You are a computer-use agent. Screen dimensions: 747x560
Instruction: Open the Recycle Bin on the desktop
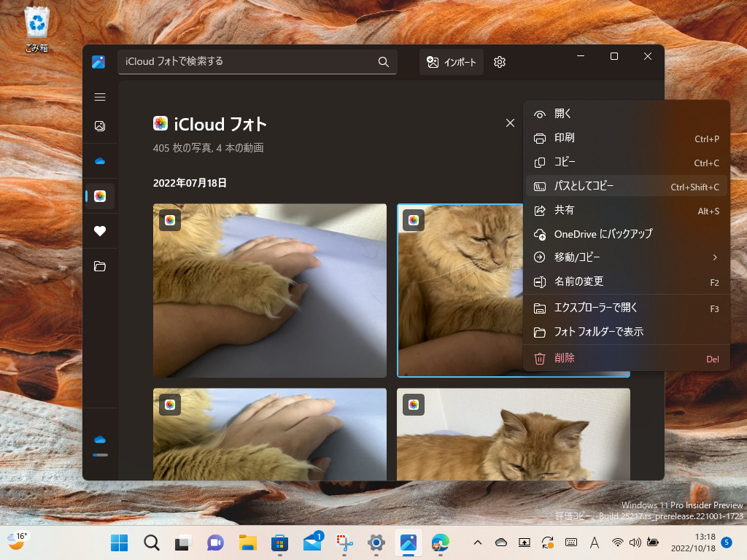click(x=36, y=23)
